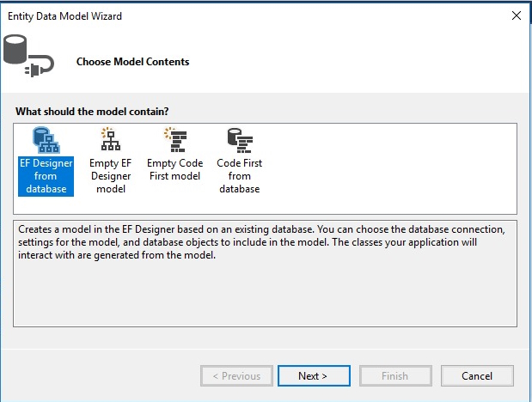Click the greyed-out Finish button
Viewport: 532px width, 402px height.
pyautogui.click(x=394, y=376)
